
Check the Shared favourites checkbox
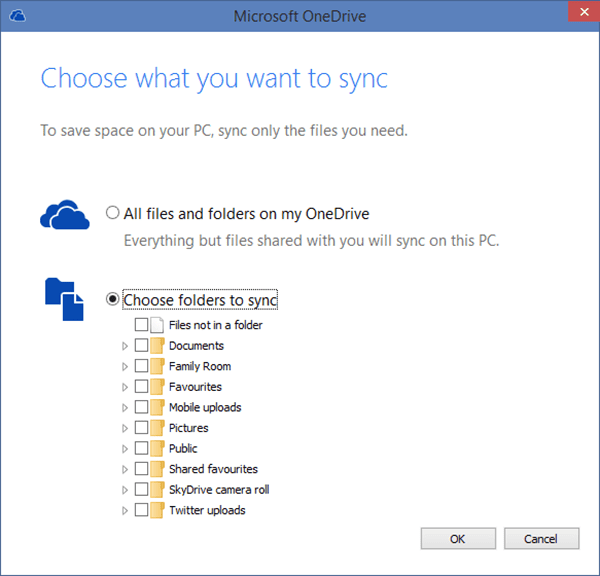pos(142,468)
